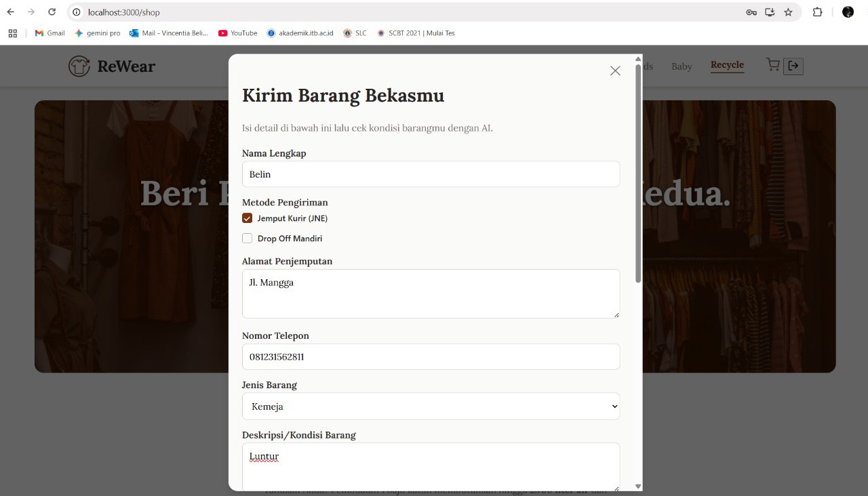The height and width of the screenshot is (496, 868).
Task: Click the Kirim Barang Bekasmu heading
Action: (343, 96)
